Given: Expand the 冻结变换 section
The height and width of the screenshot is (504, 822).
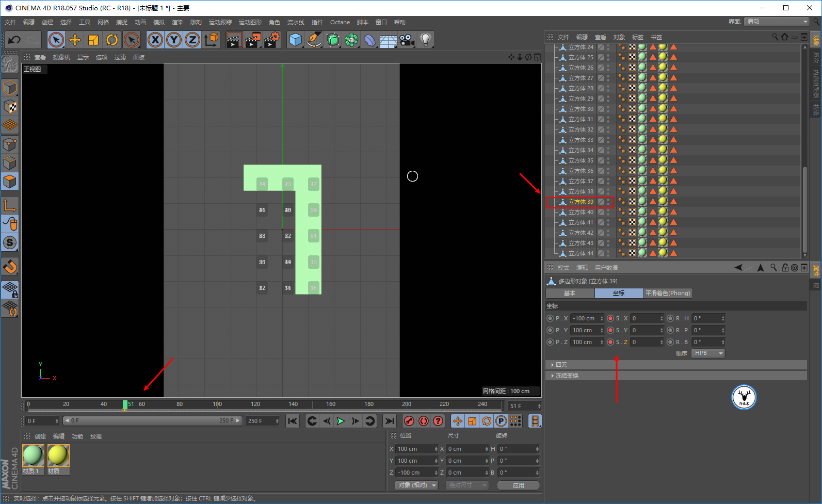Looking at the screenshot, I should 676,376.
